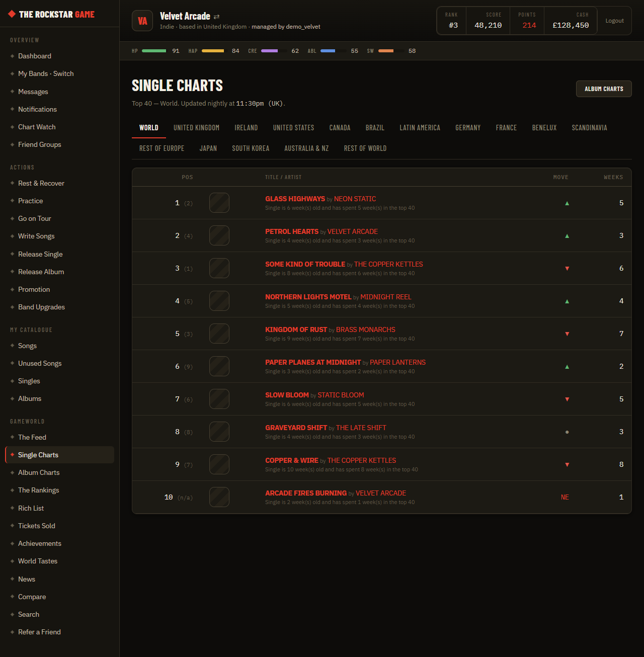Click the NE new entry marker for Arcade Fires Burning
This screenshot has height=657, width=644.
(565, 497)
